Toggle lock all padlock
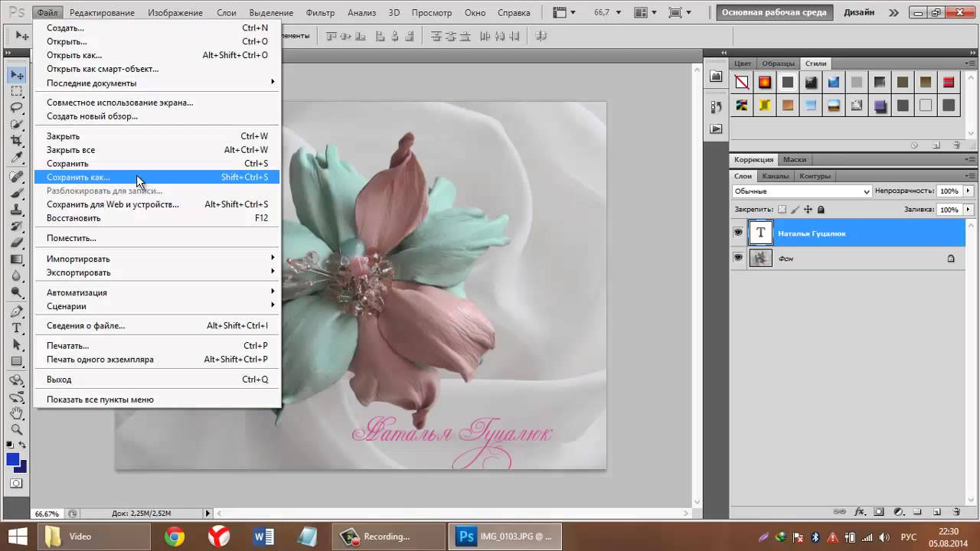980x551 pixels. (x=821, y=210)
